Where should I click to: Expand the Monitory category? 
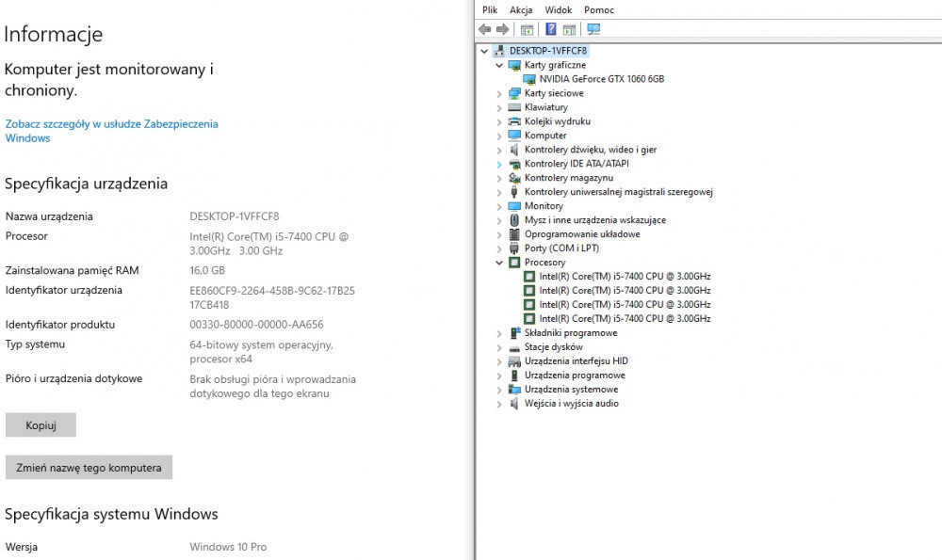tap(499, 206)
